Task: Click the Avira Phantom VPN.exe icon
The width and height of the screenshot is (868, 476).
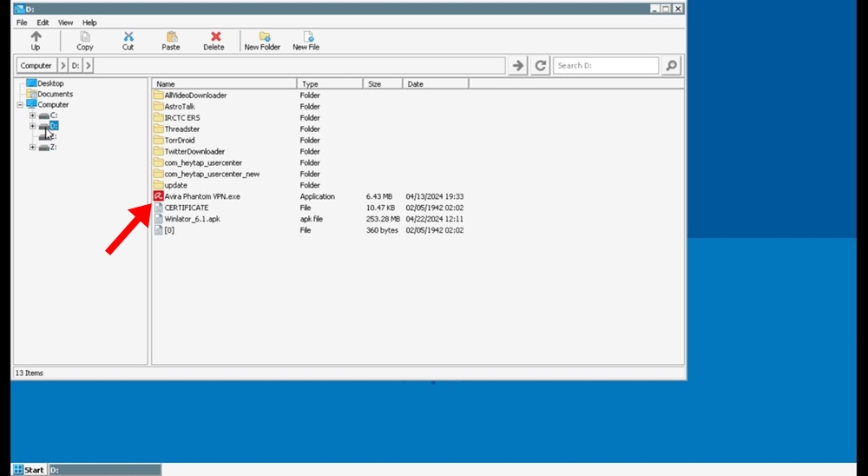Action: (158, 196)
